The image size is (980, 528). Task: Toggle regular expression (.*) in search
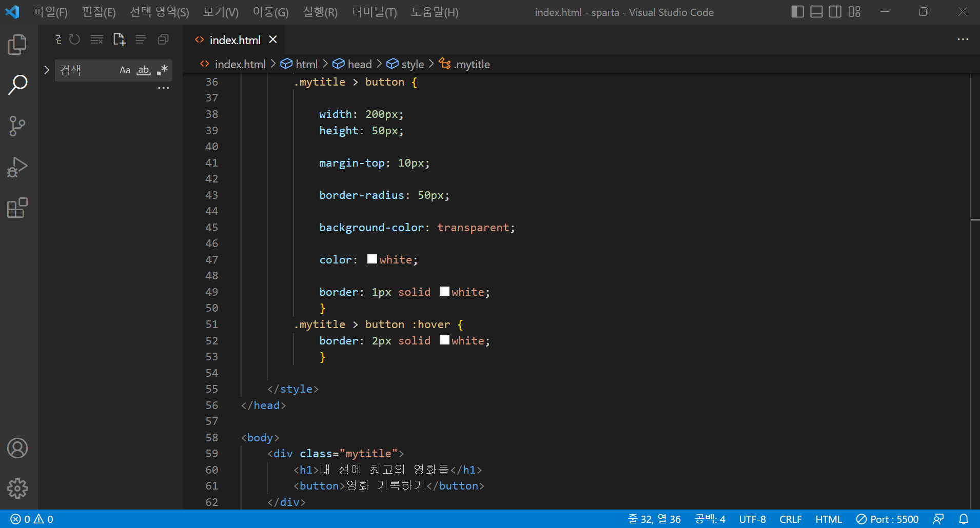162,70
